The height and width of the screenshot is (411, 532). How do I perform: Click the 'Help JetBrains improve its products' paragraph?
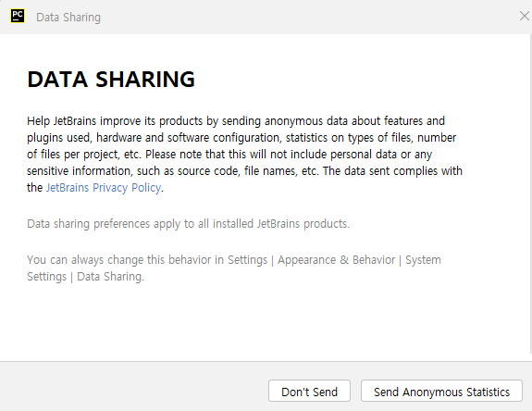click(x=244, y=154)
